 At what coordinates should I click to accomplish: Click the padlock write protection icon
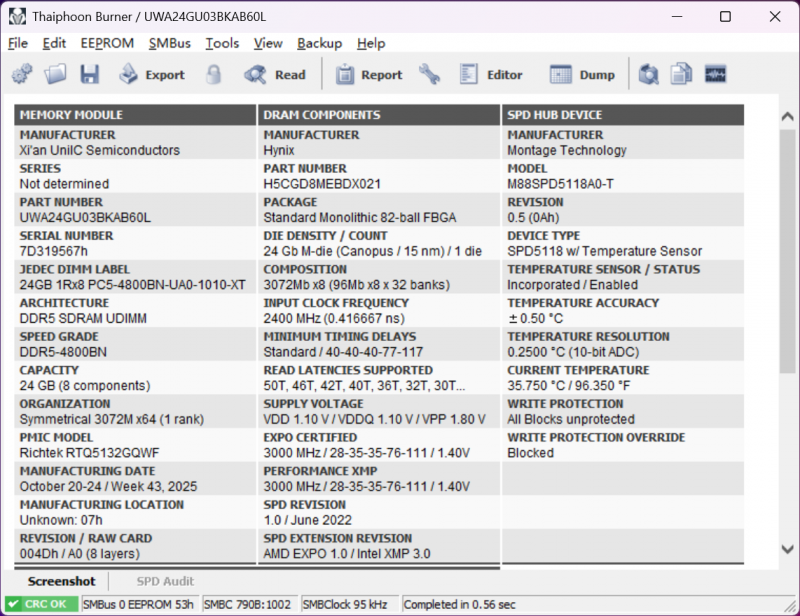pyautogui.click(x=214, y=74)
